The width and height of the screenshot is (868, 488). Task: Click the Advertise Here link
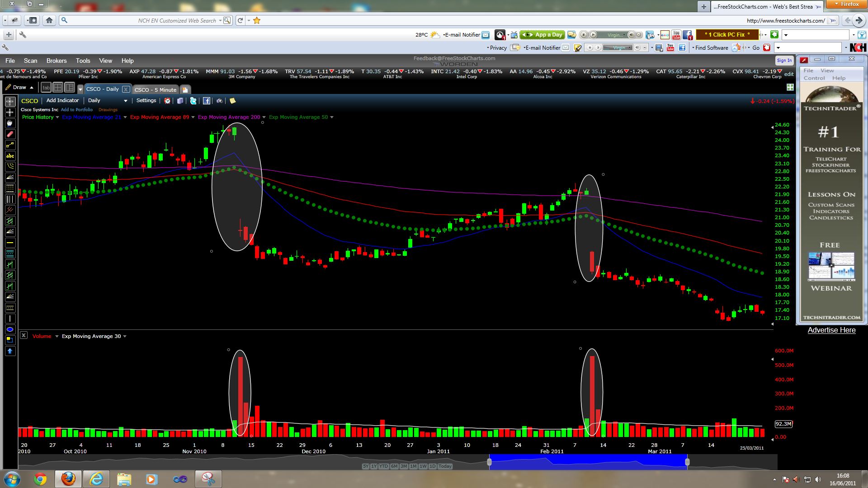832,330
